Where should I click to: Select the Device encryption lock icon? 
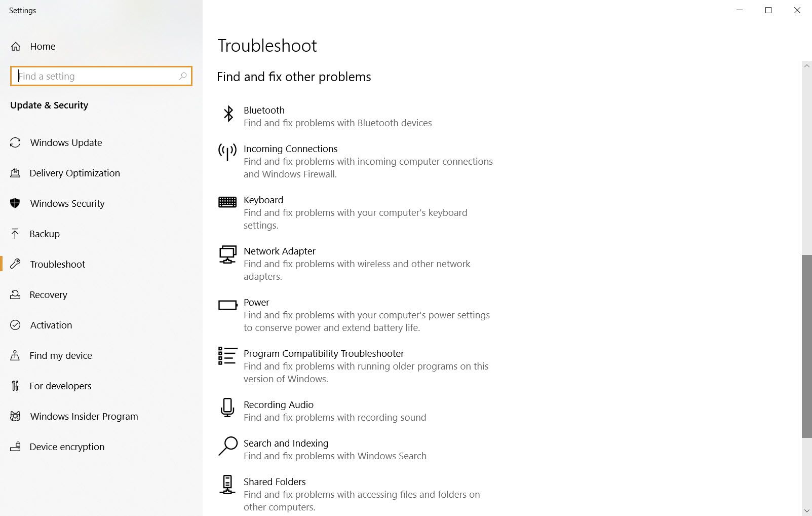point(16,447)
